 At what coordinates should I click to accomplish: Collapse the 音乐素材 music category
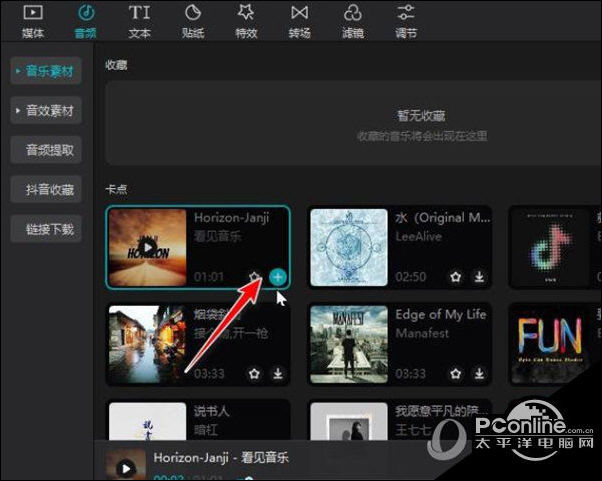point(46,71)
